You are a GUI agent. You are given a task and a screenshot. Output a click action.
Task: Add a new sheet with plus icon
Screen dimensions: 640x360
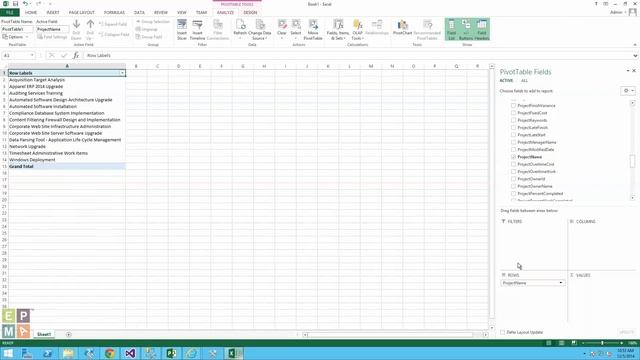69,334
